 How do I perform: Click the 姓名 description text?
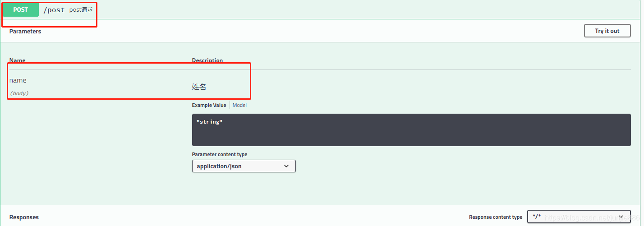pyautogui.click(x=199, y=87)
